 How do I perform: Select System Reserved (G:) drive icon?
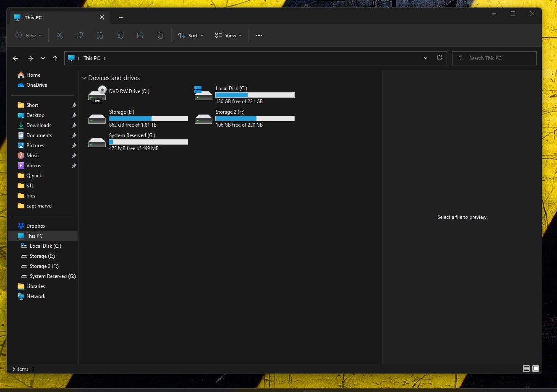pyautogui.click(x=97, y=143)
